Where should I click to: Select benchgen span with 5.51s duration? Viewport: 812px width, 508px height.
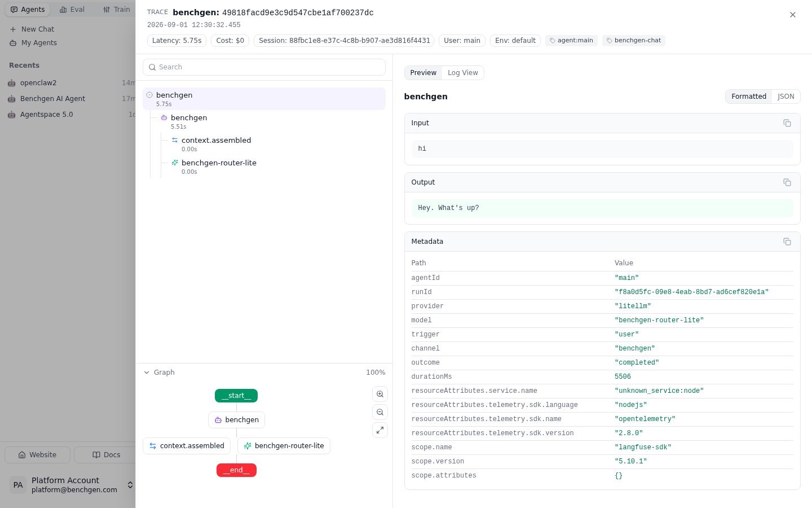(x=271, y=121)
